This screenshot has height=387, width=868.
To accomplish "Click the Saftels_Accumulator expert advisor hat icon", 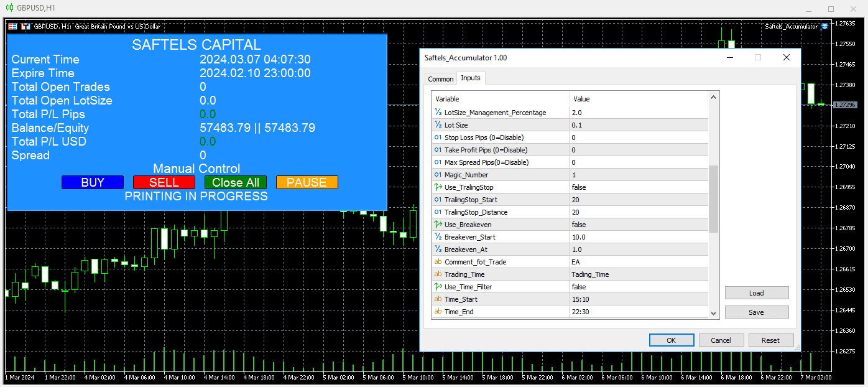I will point(824,27).
